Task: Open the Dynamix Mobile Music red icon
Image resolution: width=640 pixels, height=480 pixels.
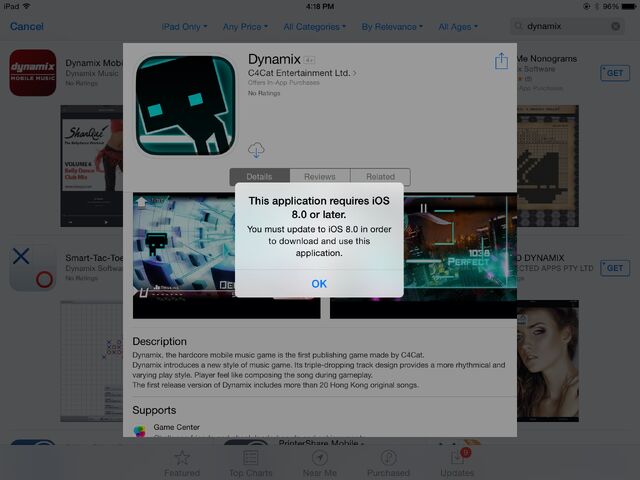Action: pyautogui.click(x=33, y=73)
